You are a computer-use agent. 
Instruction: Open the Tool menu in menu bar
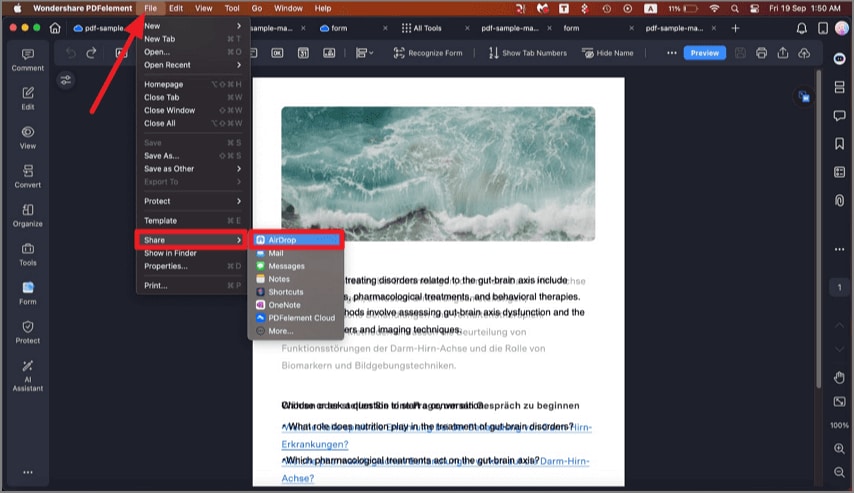click(x=232, y=8)
